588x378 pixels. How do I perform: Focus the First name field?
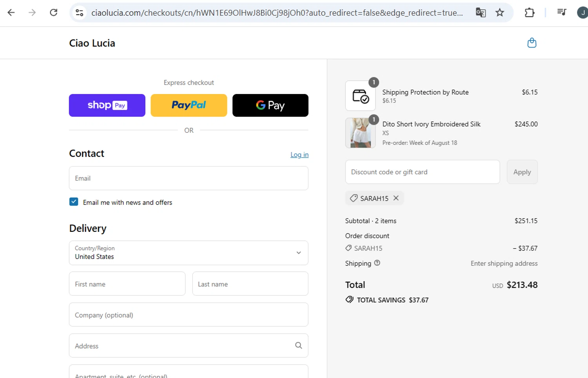pyautogui.click(x=127, y=284)
